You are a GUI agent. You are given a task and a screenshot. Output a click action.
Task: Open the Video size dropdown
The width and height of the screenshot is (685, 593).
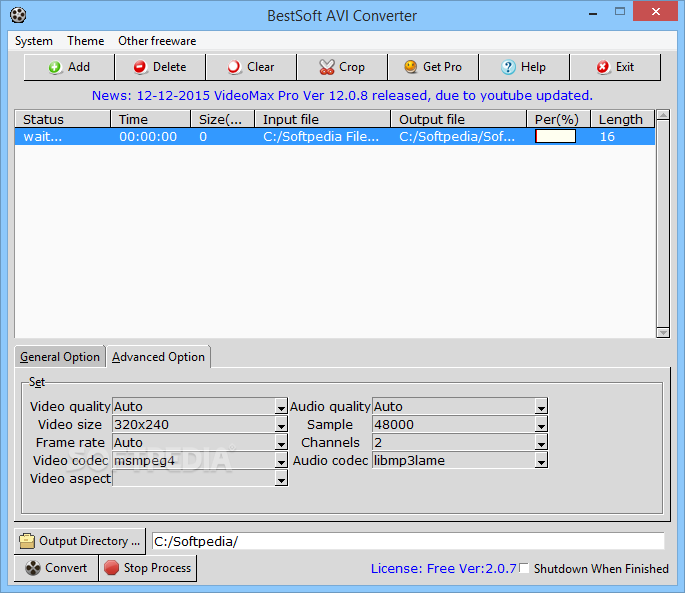pos(281,425)
